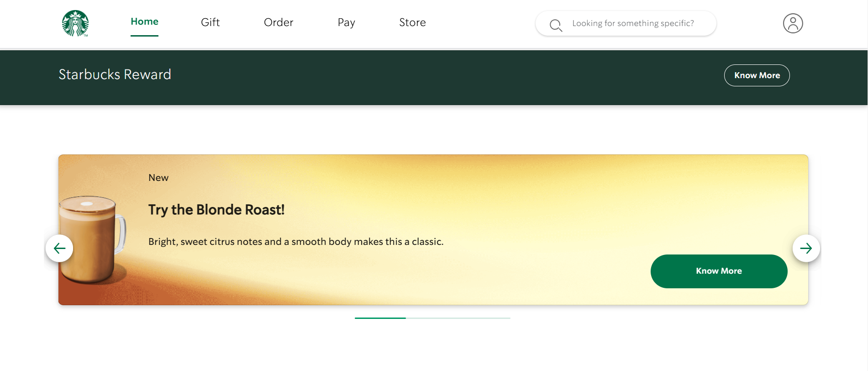
Task: Open the Order tab
Action: [x=279, y=22]
